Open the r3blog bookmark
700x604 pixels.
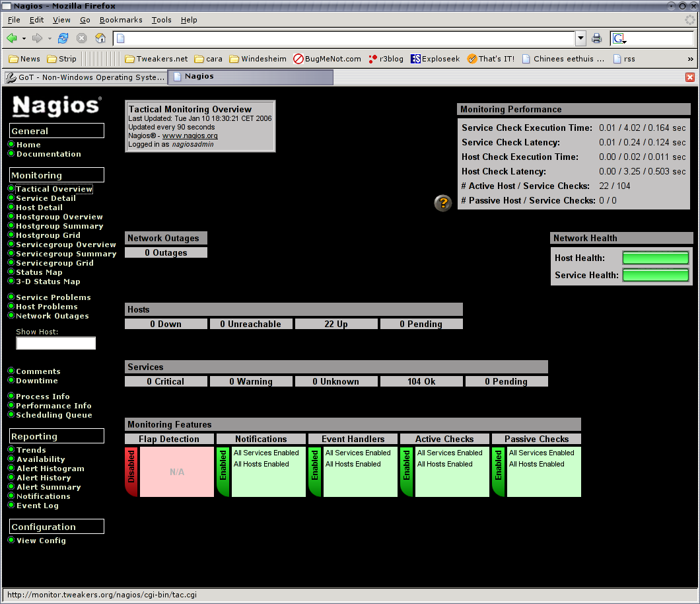click(x=386, y=59)
